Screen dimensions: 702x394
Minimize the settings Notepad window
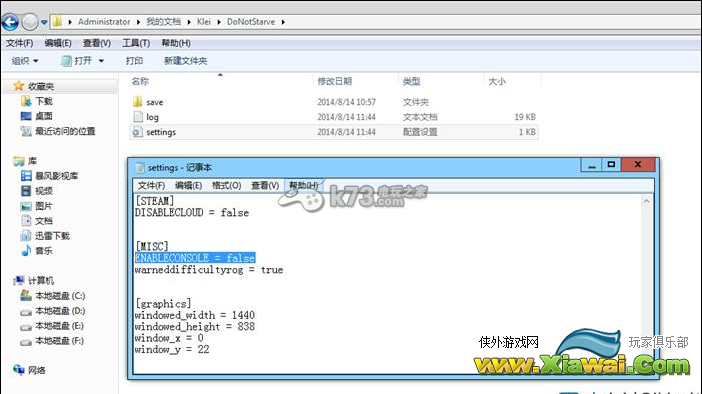(592, 165)
